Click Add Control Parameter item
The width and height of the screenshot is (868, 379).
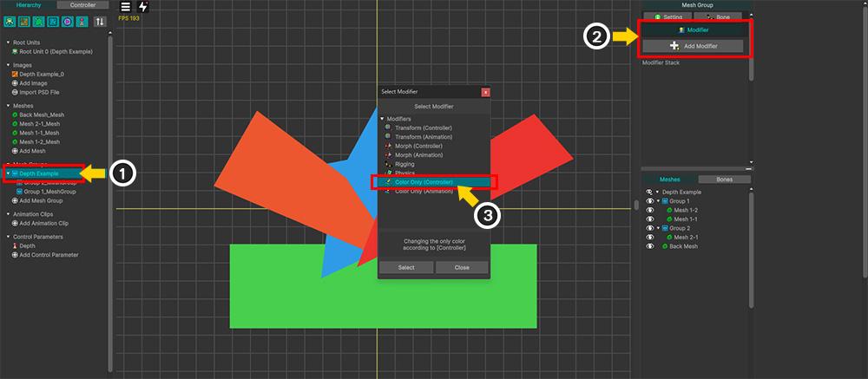point(49,255)
